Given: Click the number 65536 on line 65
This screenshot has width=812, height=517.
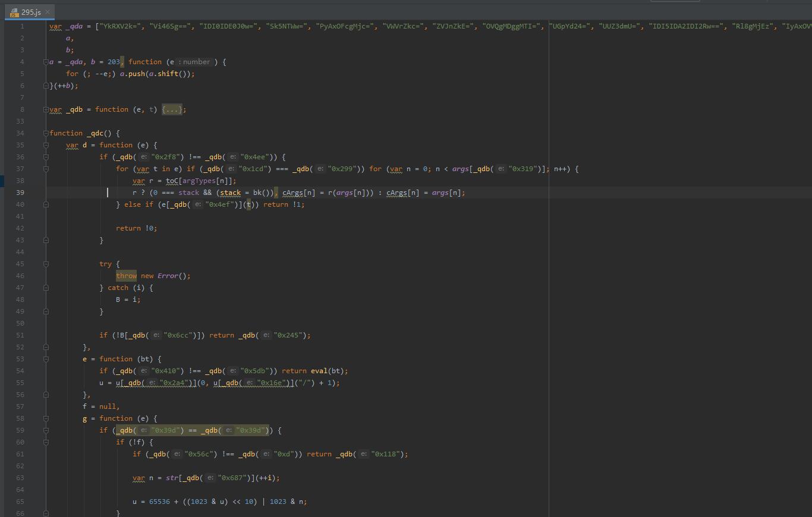Looking at the screenshot, I should (x=159, y=502).
